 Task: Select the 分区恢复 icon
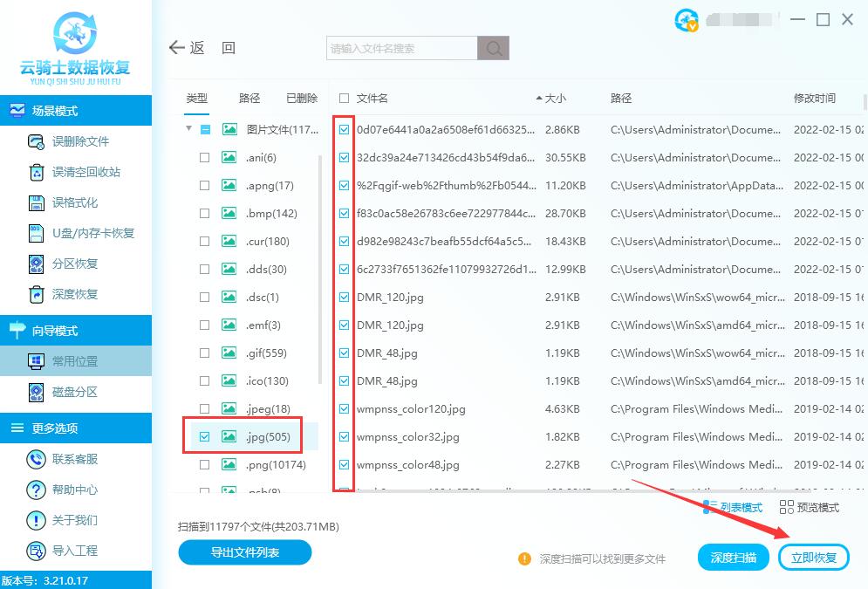36,264
